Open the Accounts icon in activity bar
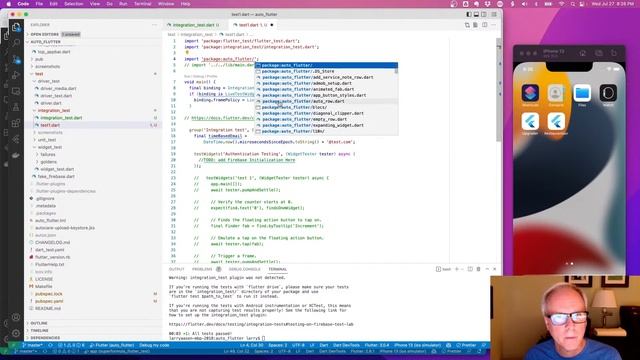The image size is (640, 360). [x=16, y=317]
